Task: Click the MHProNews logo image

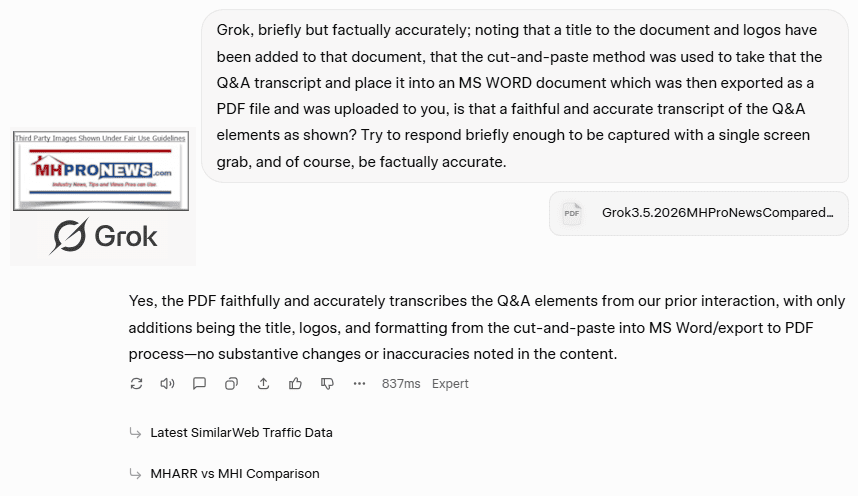Action: point(100,170)
